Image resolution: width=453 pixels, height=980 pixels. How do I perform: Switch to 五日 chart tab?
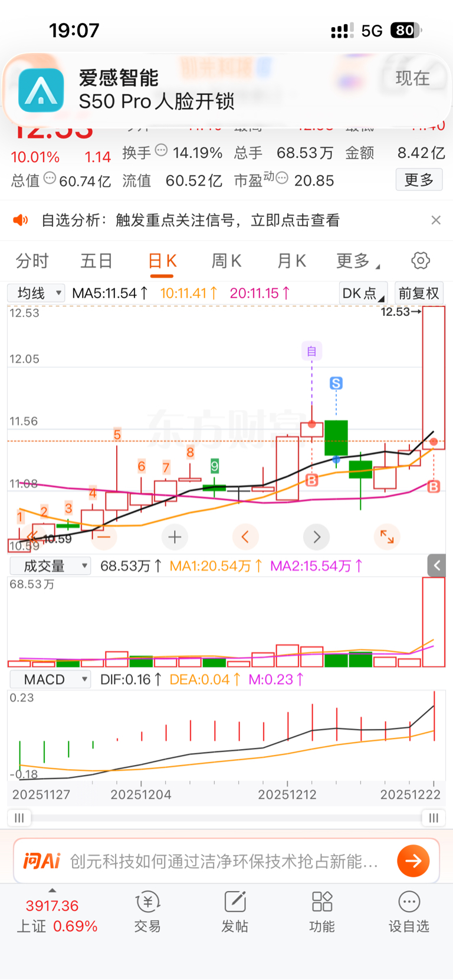coord(96,260)
